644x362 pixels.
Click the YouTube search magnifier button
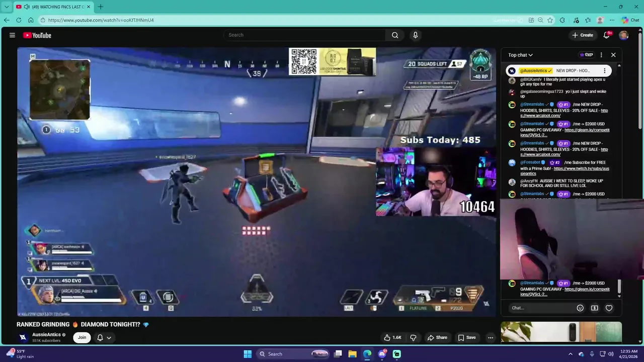[395, 35]
